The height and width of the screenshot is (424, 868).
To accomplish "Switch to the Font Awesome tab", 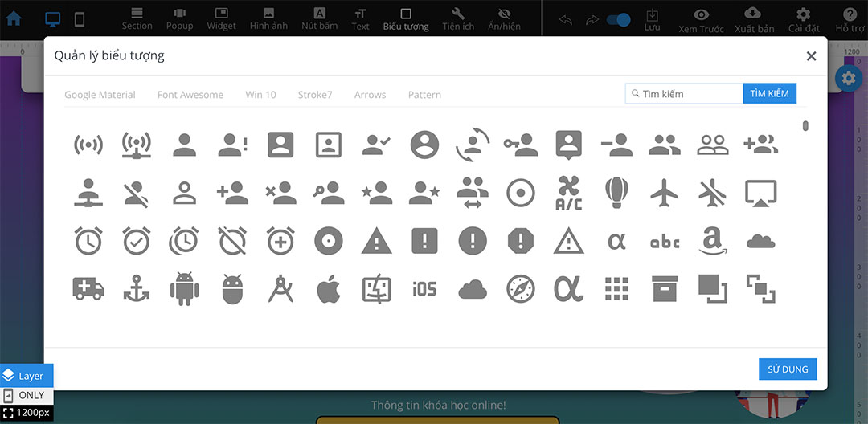I will pyautogui.click(x=190, y=95).
